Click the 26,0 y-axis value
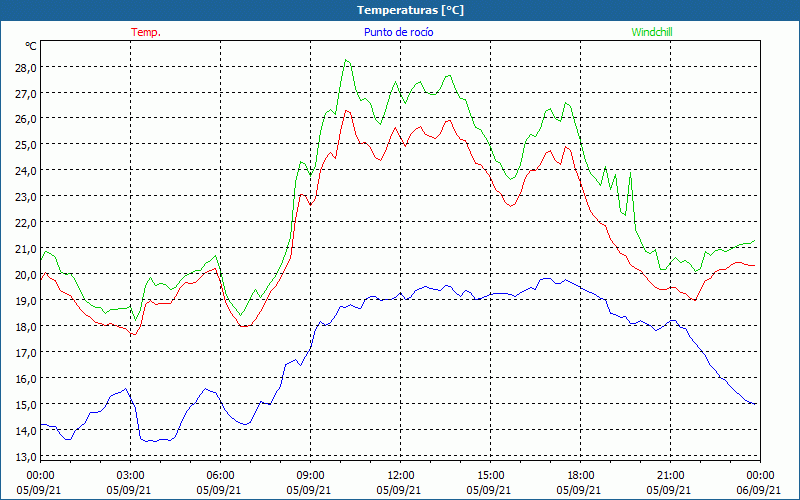This screenshot has height=500, width=800. point(26,119)
